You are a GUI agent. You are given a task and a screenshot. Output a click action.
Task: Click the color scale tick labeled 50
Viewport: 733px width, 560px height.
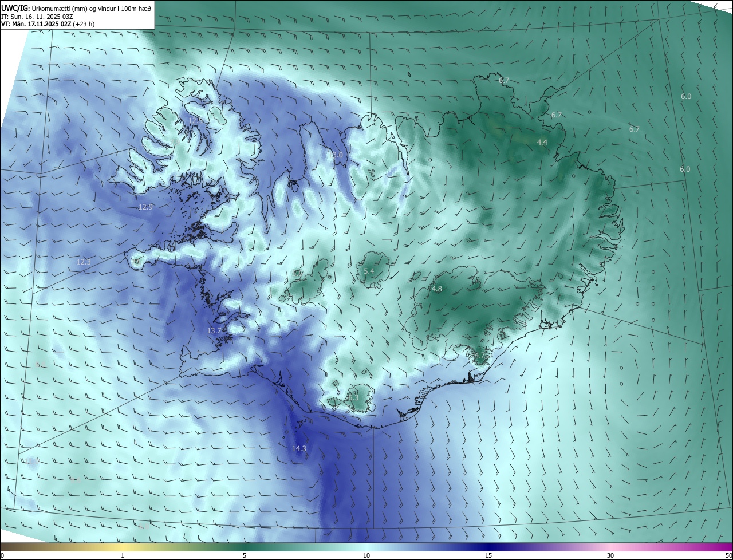point(728,555)
